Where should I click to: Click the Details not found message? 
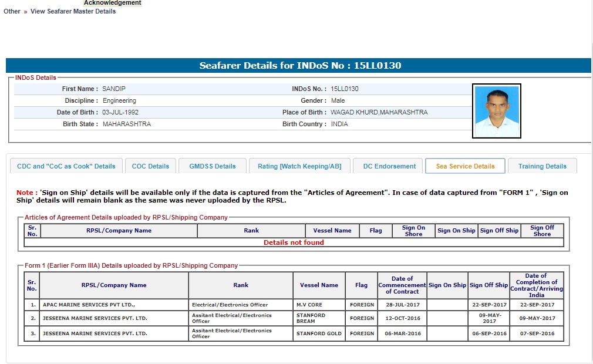pos(294,242)
